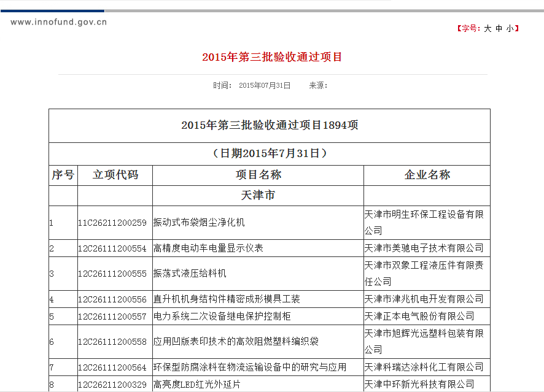Set font size to small (小)
Image resolution: width=544 pixels, height=392 pixels.
pyautogui.click(x=510, y=28)
